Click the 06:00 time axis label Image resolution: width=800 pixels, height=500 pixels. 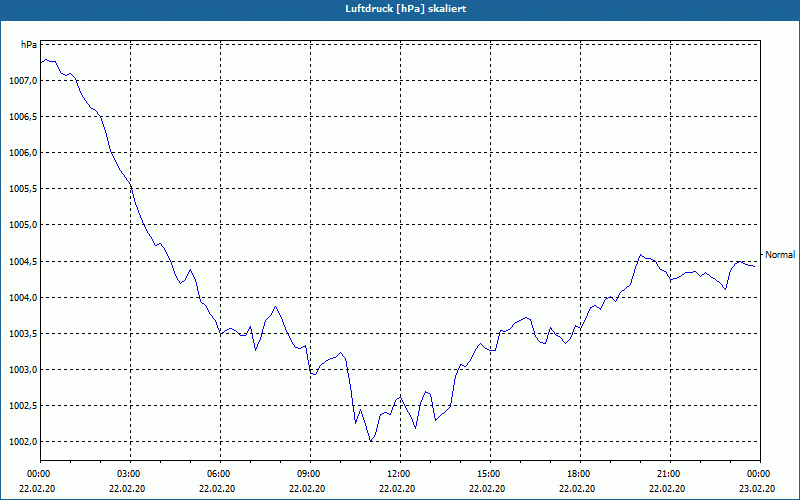220,474
